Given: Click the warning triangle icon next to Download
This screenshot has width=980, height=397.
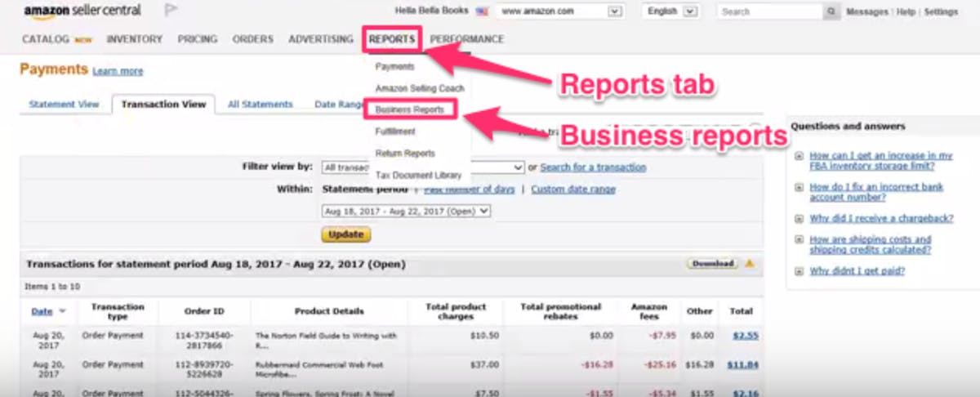Looking at the screenshot, I should [750, 264].
